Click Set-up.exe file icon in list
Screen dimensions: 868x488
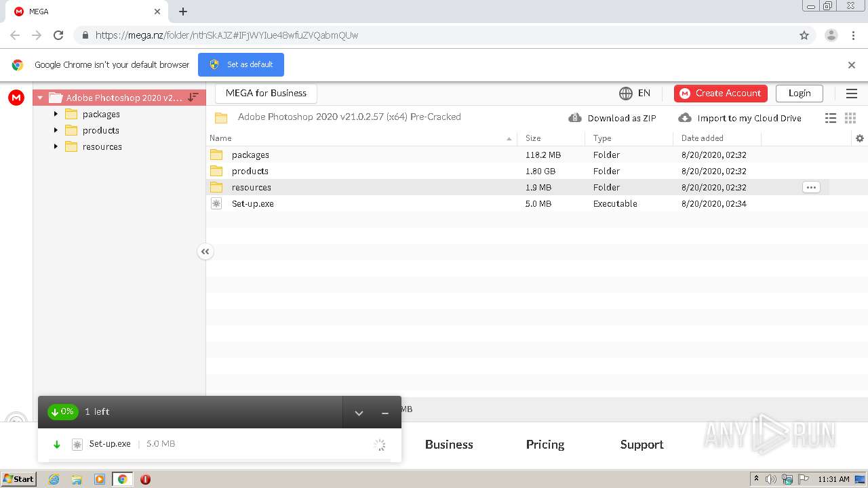click(216, 203)
